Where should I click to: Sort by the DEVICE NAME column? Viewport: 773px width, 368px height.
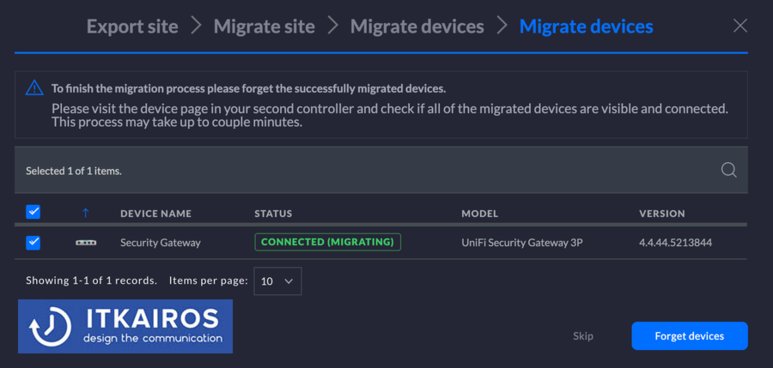click(156, 214)
